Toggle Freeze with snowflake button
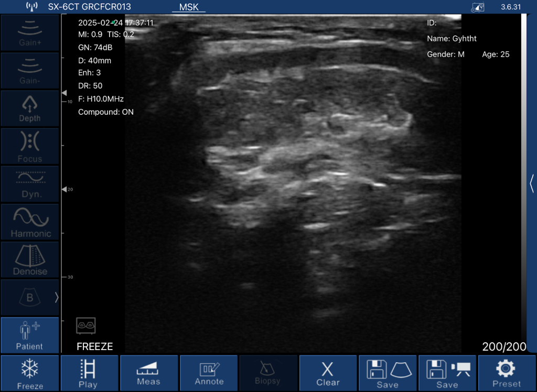This screenshot has width=537, height=392. [30, 373]
